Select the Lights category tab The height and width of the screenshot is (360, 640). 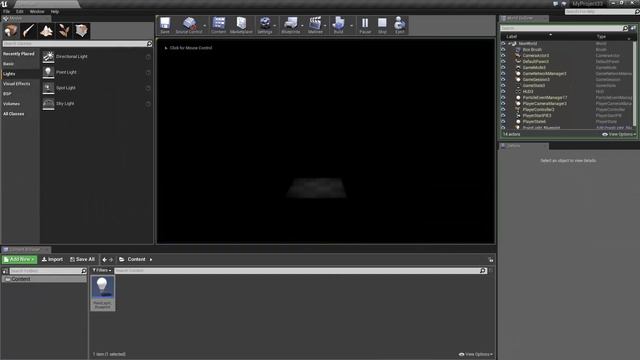[x=20, y=74]
